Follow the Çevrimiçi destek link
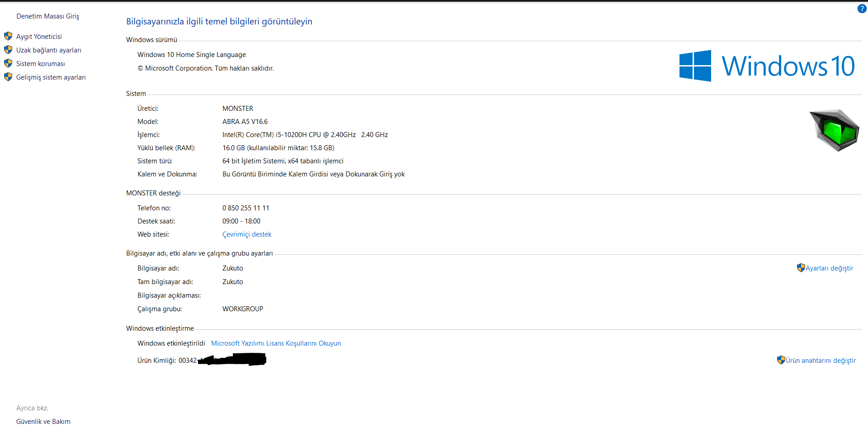 coord(247,234)
